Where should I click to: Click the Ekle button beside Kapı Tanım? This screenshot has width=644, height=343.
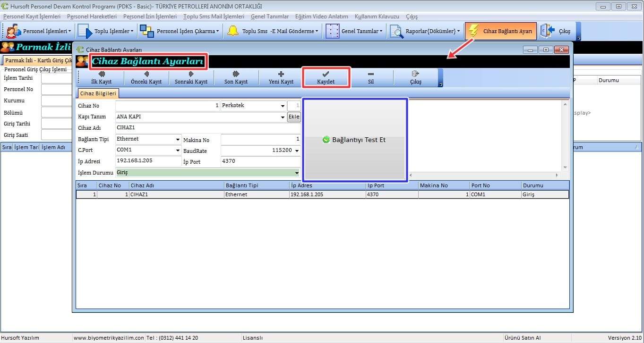tap(293, 117)
